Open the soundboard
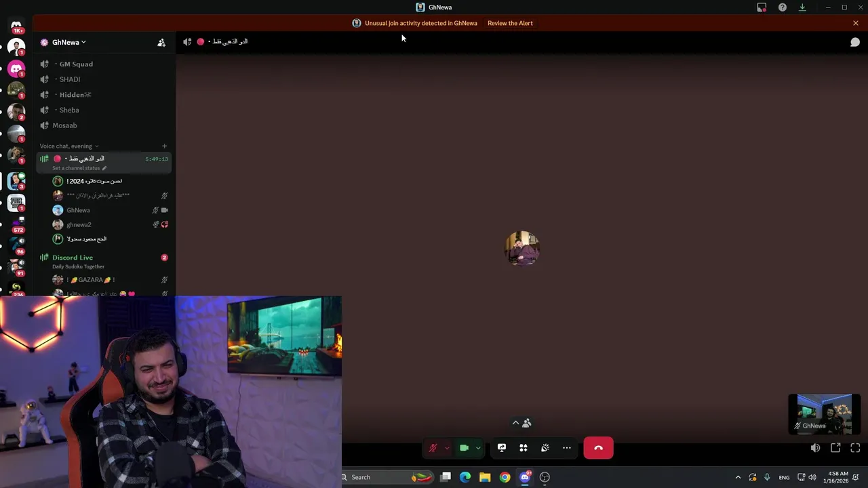This screenshot has height=488, width=868. [x=545, y=448]
